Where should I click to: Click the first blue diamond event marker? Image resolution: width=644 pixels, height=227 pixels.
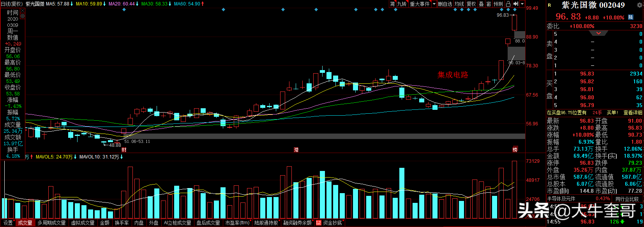[x=124, y=10]
